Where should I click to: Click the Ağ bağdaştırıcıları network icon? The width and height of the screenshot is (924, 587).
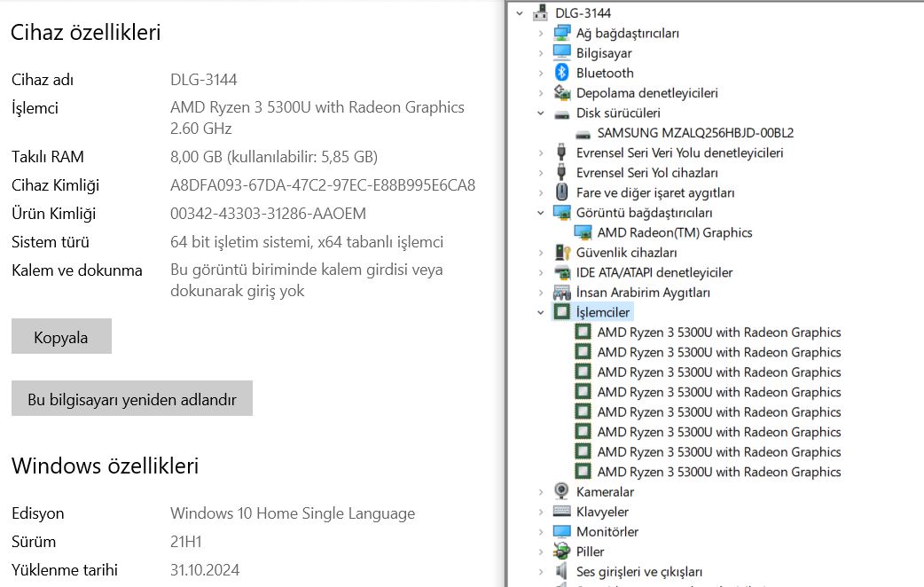[x=562, y=33]
